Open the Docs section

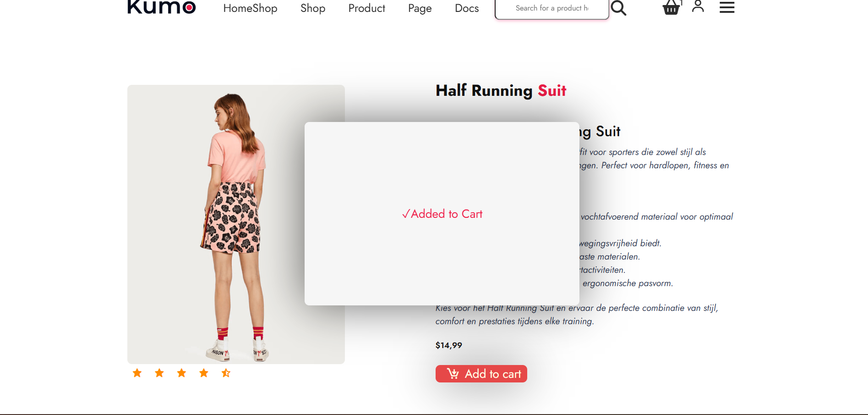(466, 8)
